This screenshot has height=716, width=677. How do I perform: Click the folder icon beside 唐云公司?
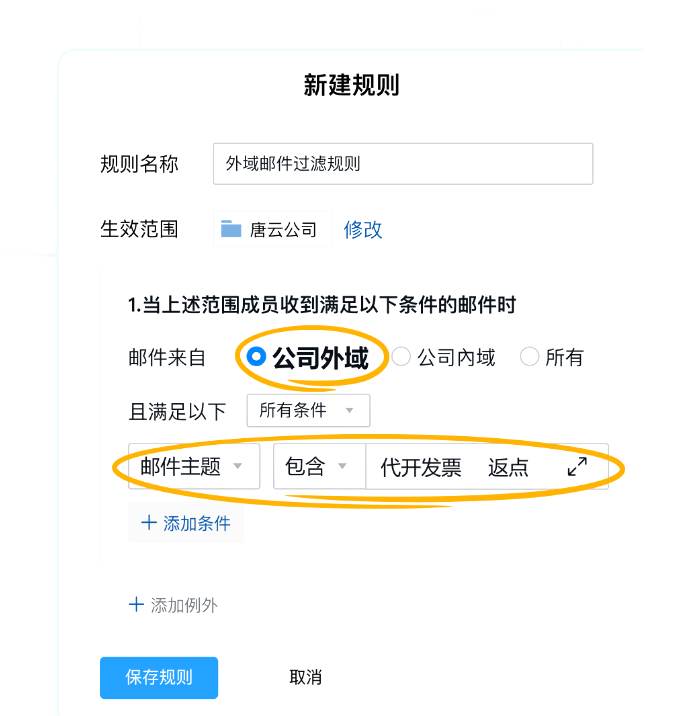231,229
